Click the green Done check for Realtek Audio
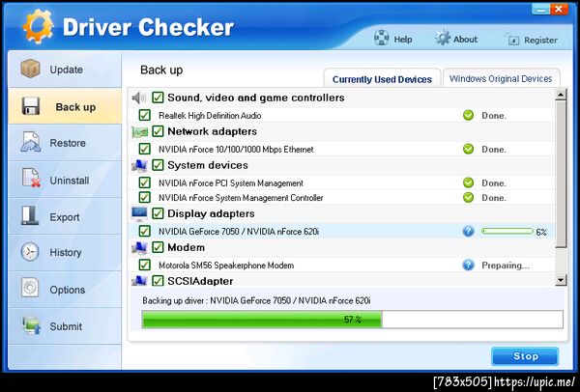The width and height of the screenshot is (580, 392). (468, 115)
